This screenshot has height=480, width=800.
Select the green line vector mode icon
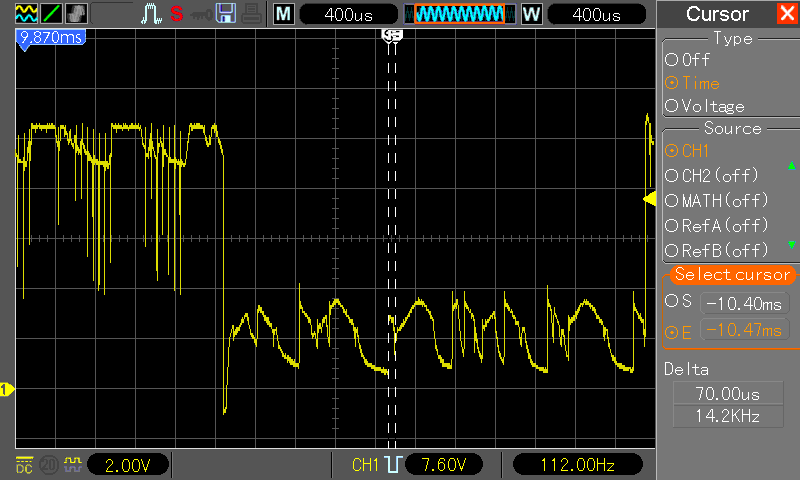point(51,13)
